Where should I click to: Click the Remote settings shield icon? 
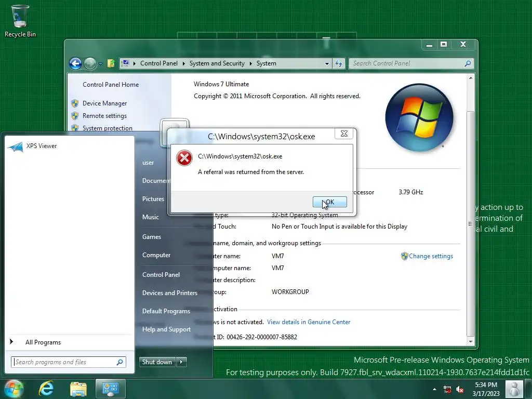[x=75, y=116]
